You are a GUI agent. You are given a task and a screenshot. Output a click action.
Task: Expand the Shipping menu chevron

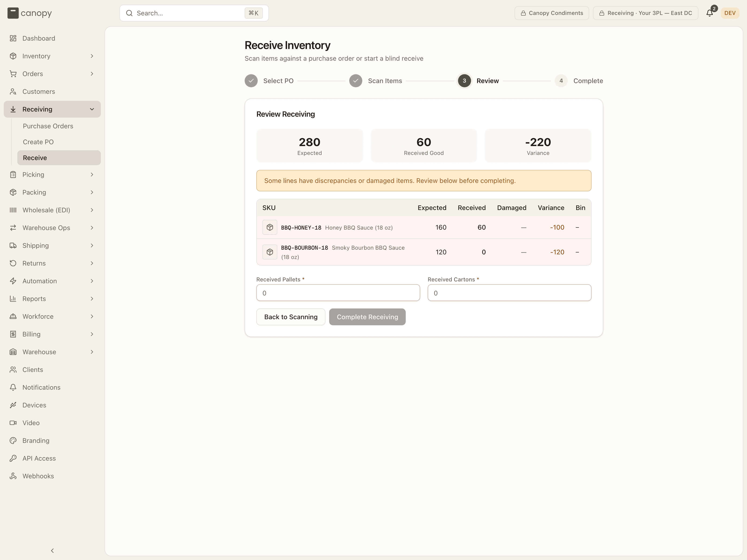point(92,245)
